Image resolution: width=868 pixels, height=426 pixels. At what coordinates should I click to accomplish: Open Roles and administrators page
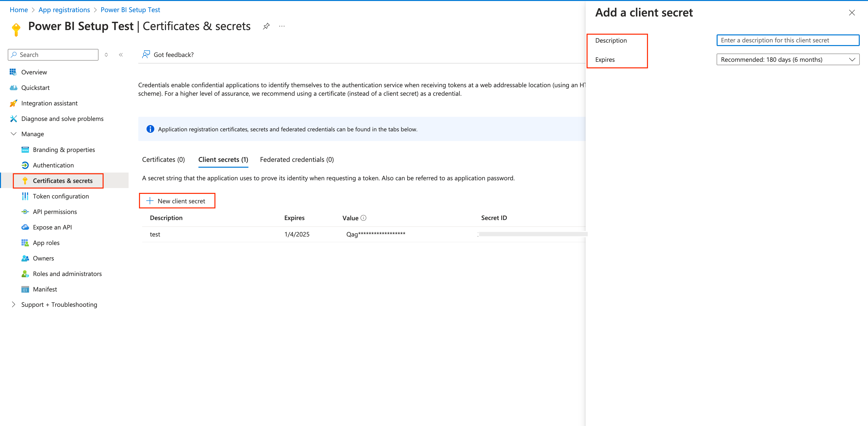click(x=67, y=274)
